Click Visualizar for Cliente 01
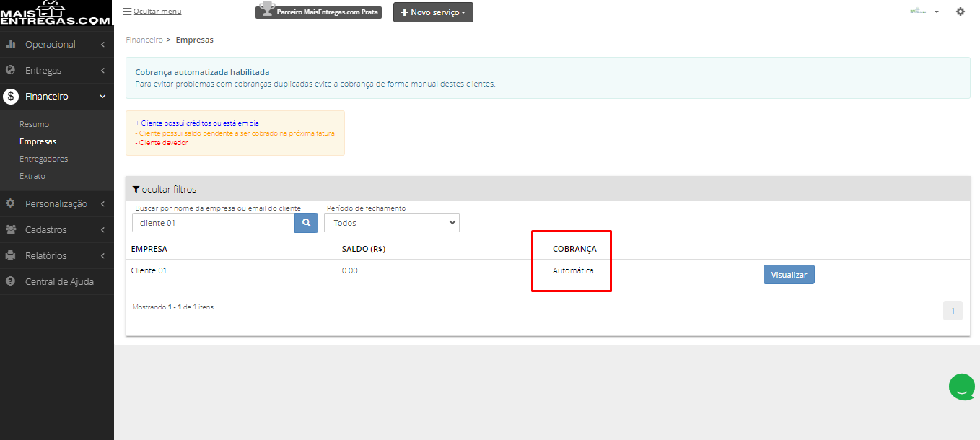The width and height of the screenshot is (980, 440). pyautogui.click(x=789, y=275)
